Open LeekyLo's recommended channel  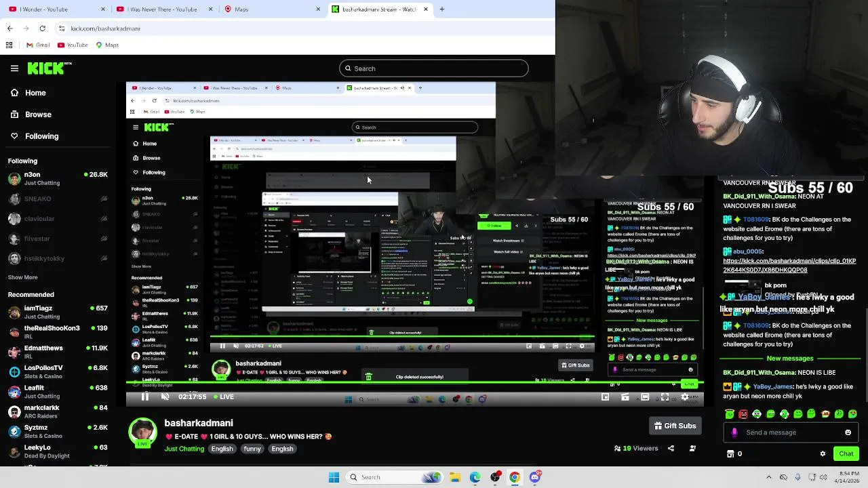tap(58, 451)
